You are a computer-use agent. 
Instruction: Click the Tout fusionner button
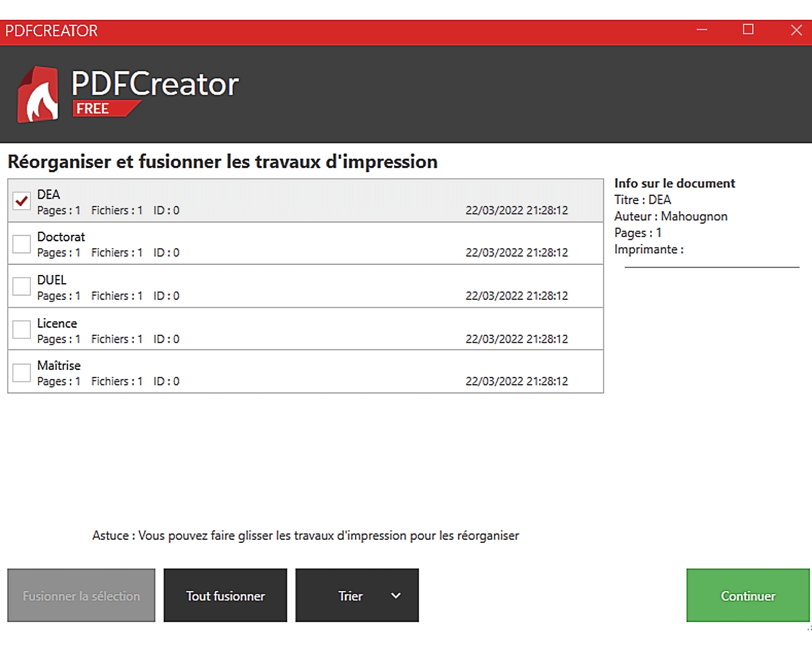[225, 595]
